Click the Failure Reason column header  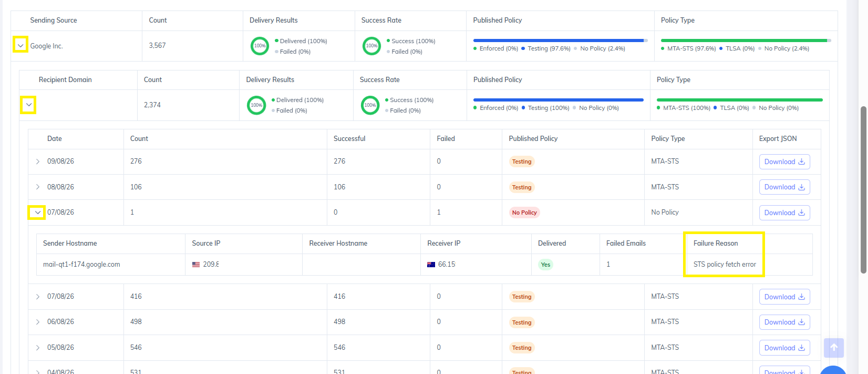pyautogui.click(x=716, y=244)
